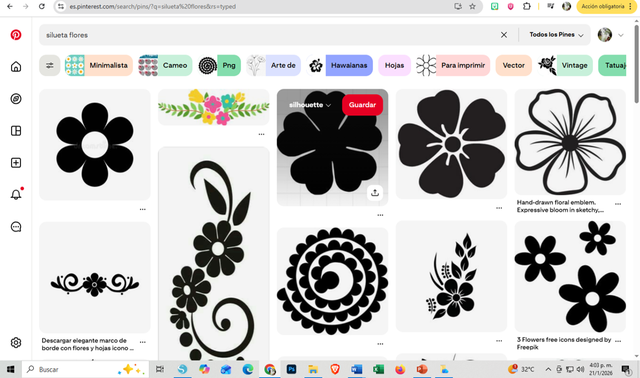Open more options under the hovered silhouette pin

[x=380, y=215]
